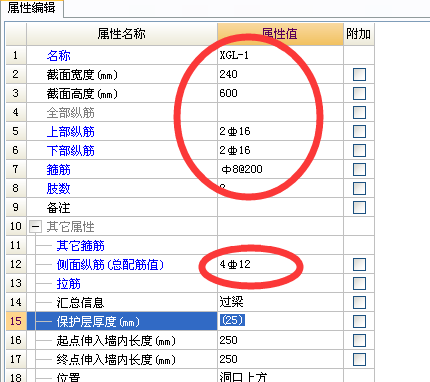Viewport: 430px width, 382px height.
Task: Click row number 10 header
Action: click(16, 226)
